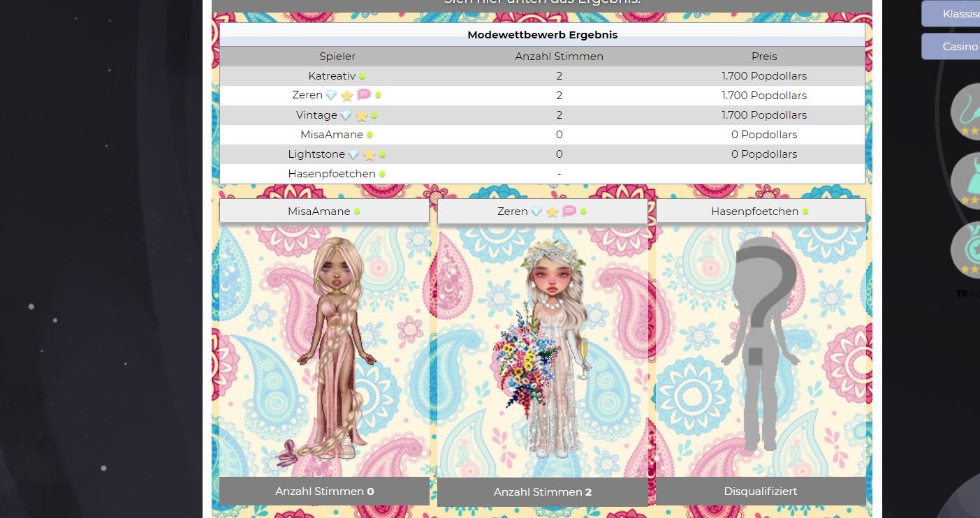Image resolution: width=980 pixels, height=518 pixels.
Task: Open MisaAmane's profile from the results table
Action: (332, 135)
